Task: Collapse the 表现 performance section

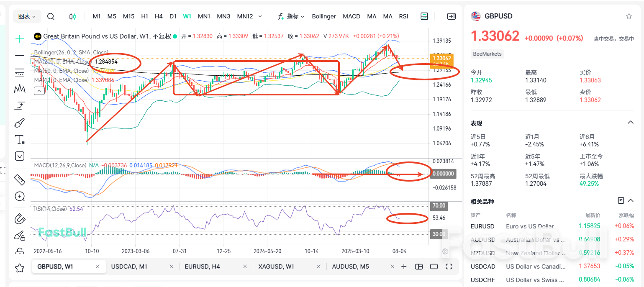Action: (x=631, y=122)
